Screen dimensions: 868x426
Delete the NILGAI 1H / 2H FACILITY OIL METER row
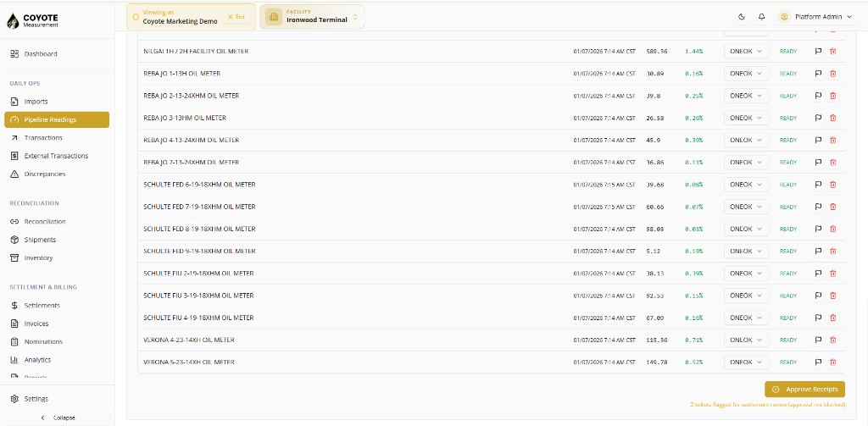pos(832,52)
